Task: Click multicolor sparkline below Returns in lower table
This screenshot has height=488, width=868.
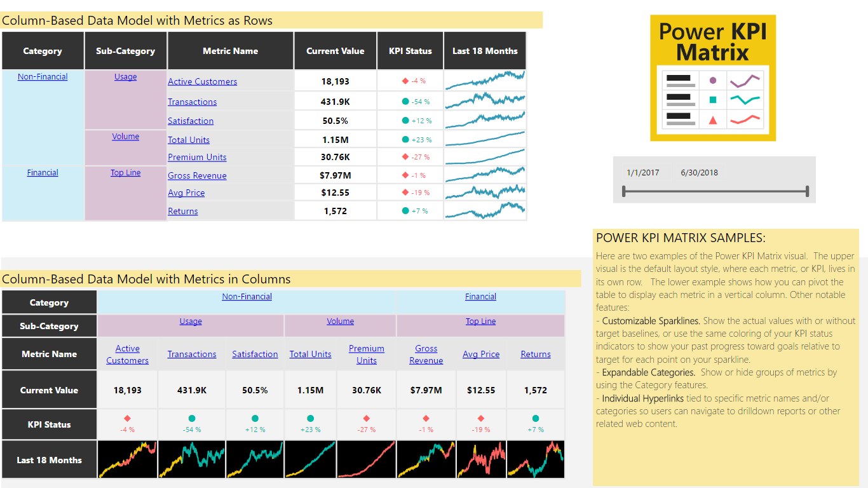Action: (x=535, y=459)
